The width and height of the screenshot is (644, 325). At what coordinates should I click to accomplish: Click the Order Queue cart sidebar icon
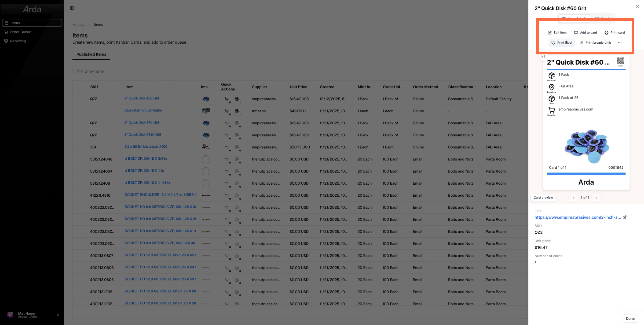tap(6, 32)
